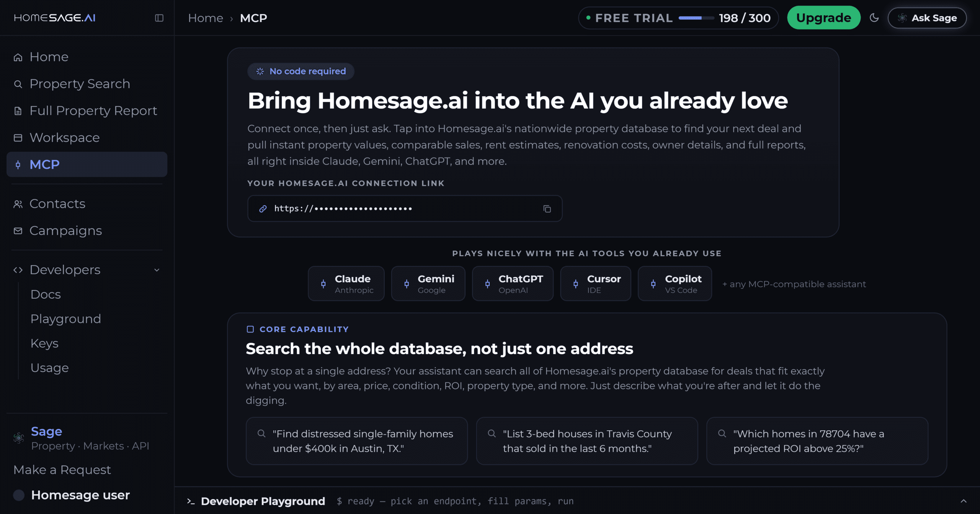Click the Sage swirl icon in sidebar

19,438
